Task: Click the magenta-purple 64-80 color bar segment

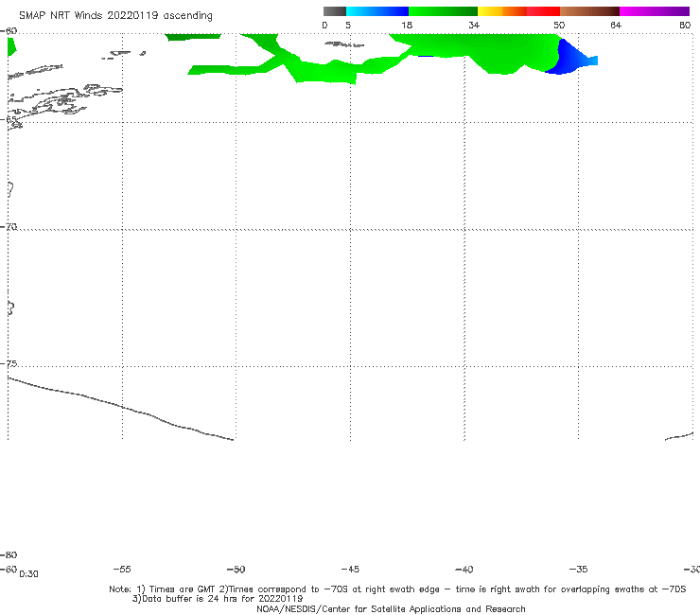Action: [x=655, y=11]
